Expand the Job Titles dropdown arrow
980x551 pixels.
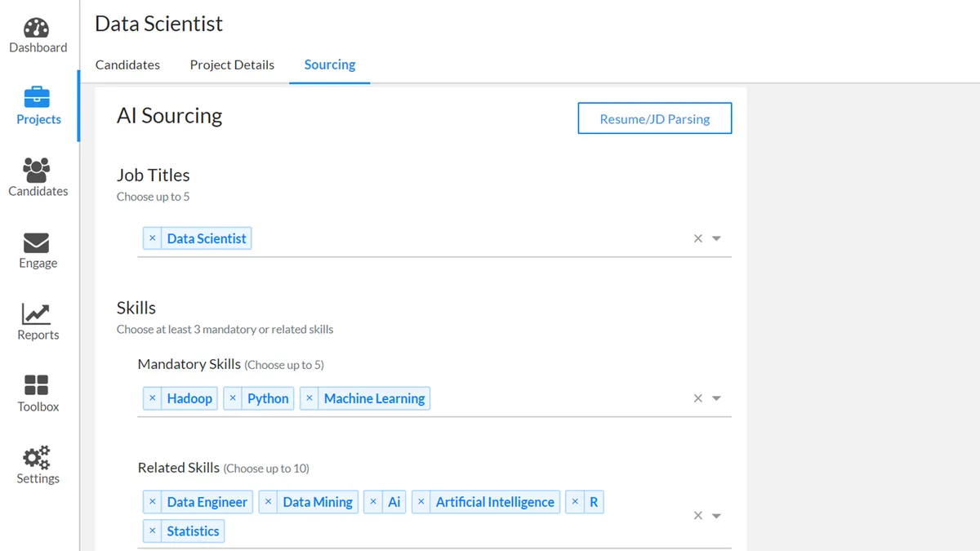click(716, 238)
